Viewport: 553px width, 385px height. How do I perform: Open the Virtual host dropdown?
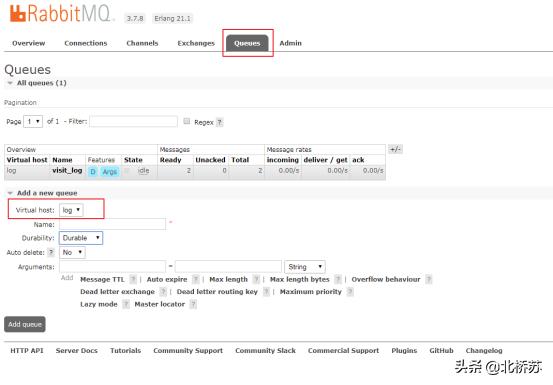(71, 210)
